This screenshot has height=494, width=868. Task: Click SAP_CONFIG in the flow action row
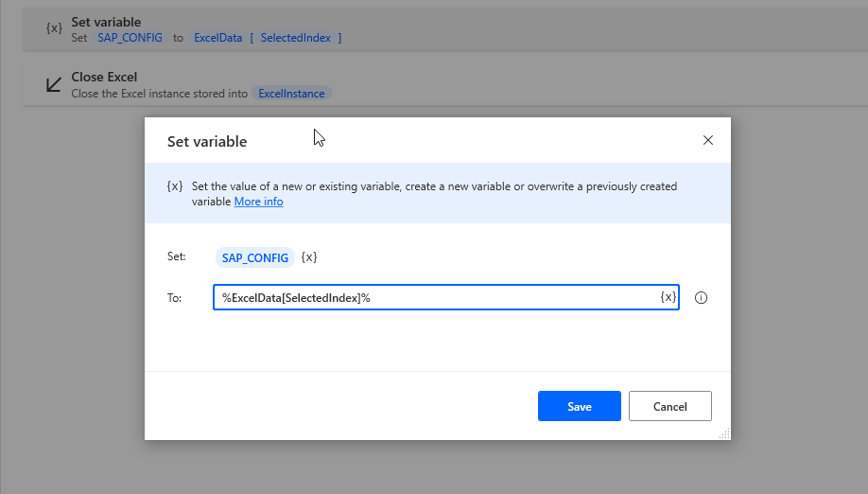pos(130,38)
